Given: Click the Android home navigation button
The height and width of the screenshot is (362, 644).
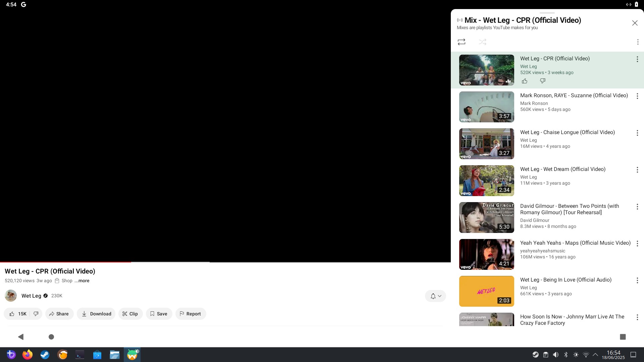Looking at the screenshot, I should 51,337.
